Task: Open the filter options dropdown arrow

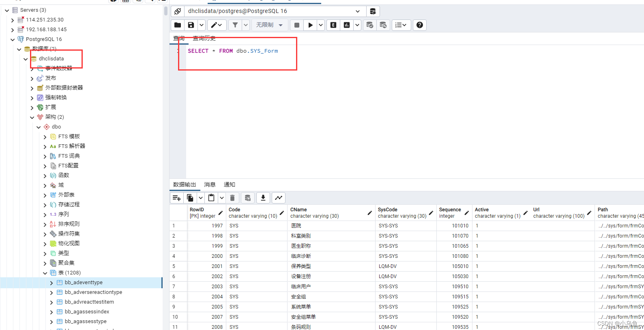Action: pos(246,25)
